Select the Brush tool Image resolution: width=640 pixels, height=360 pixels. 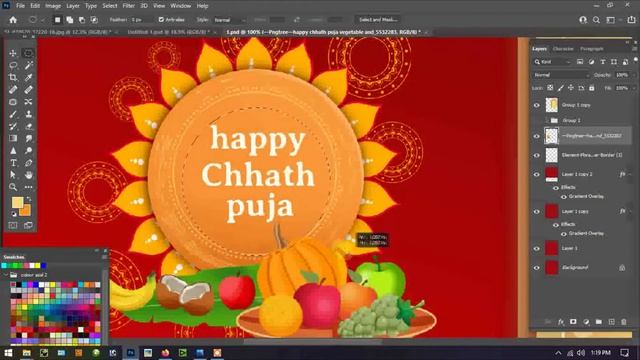coord(13,114)
